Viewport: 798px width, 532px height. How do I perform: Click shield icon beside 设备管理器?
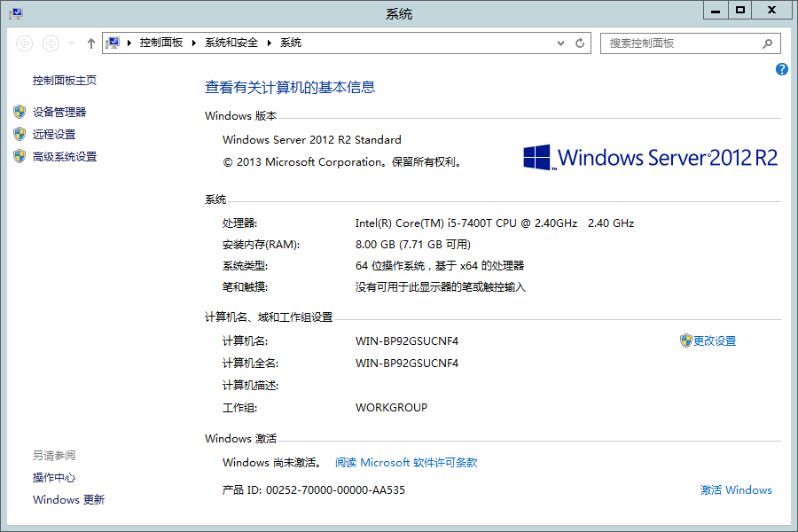click(x=20, y=112)
